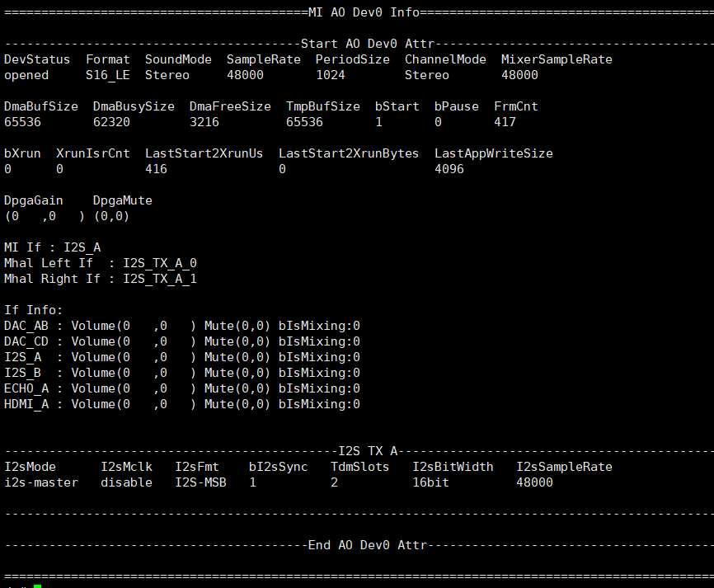Click the DmaBusySize value 62320

coord(111,122)
